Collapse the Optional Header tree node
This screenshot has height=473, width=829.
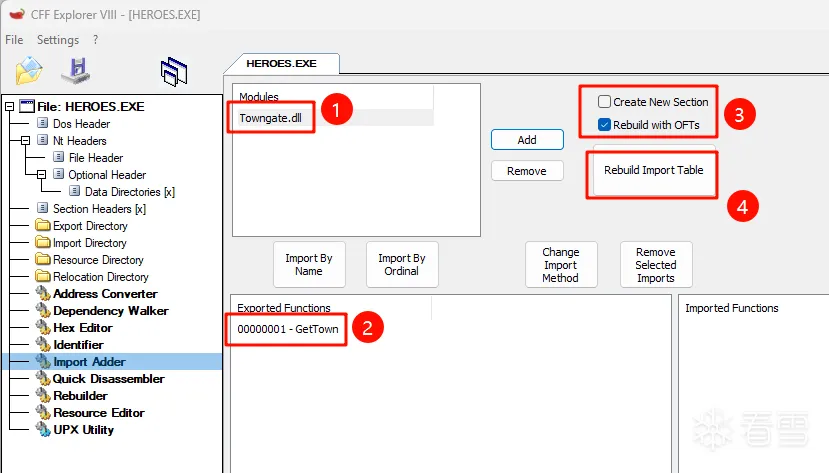pos(42,175)
